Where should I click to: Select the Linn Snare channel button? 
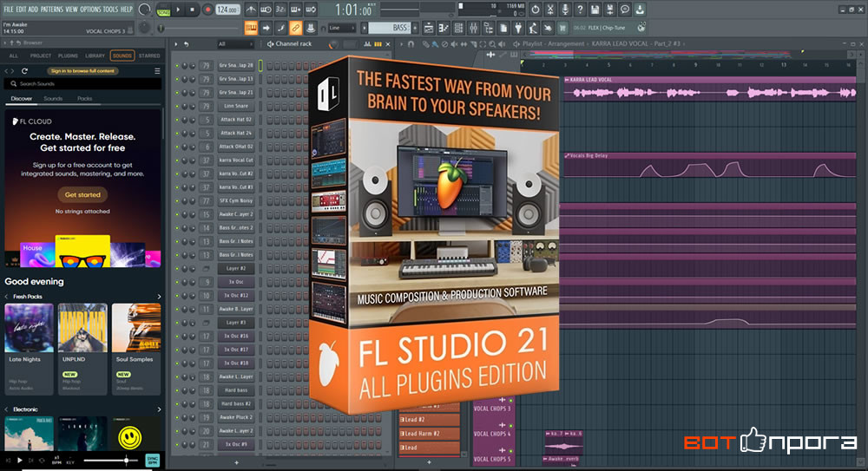(236, 106)
